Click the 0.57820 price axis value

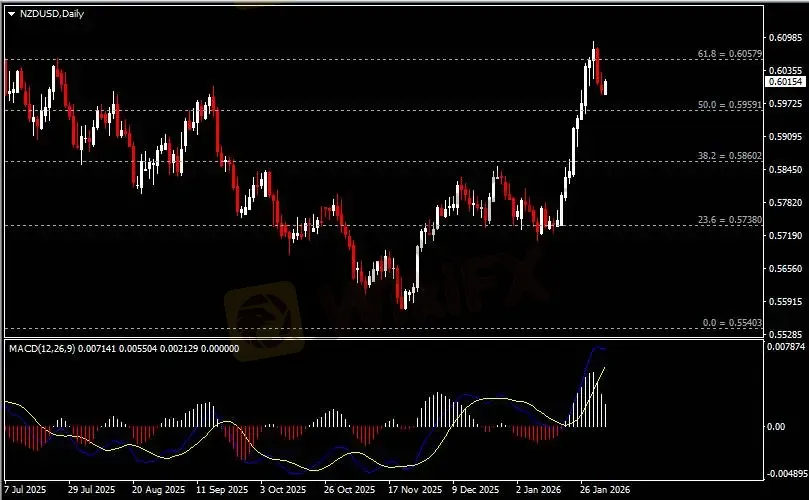pyautogui.click(x=785, y=203)
